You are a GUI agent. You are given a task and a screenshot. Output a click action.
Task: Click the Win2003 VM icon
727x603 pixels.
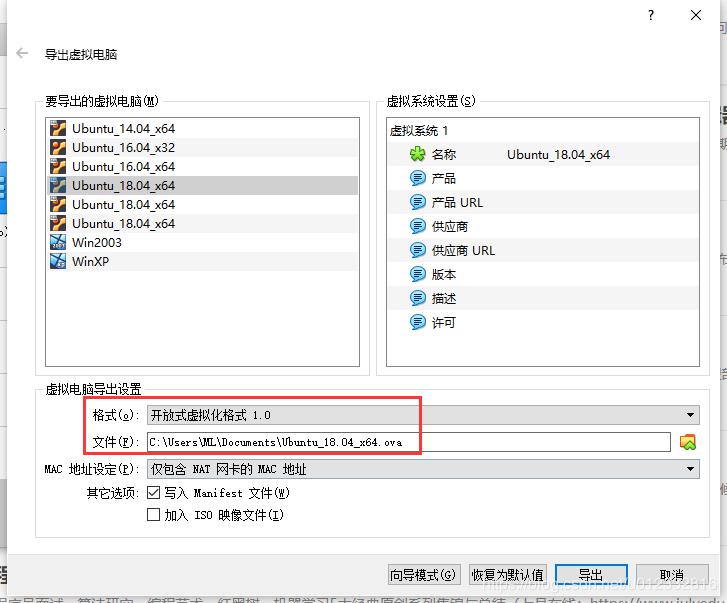pyautogui.click(x=58, y=242)
